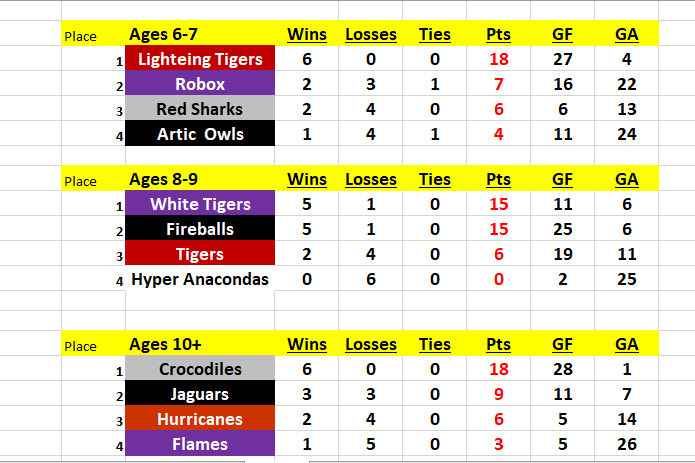Click the Artic Owls team cell
Viewport: 695px width, 463px height.
click(200, 134)
